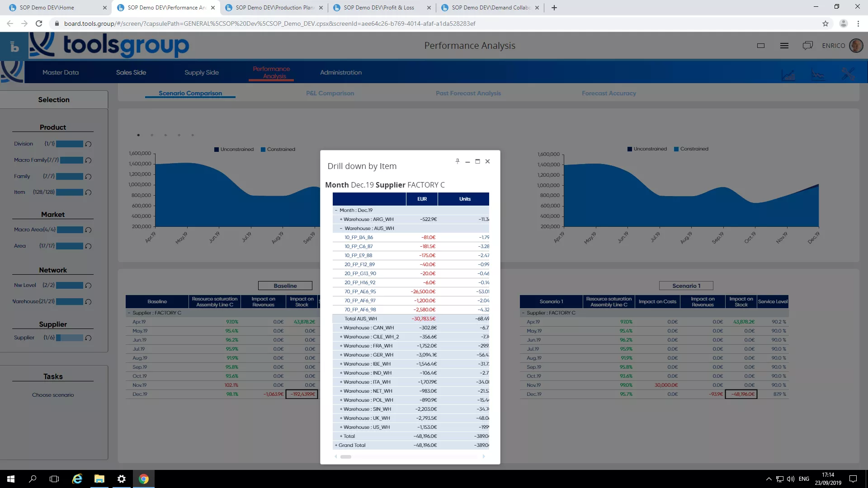Viewport: 868px width, 488px height.
Task: Switch to P&L Comparison tab
Action: point(330,93)
